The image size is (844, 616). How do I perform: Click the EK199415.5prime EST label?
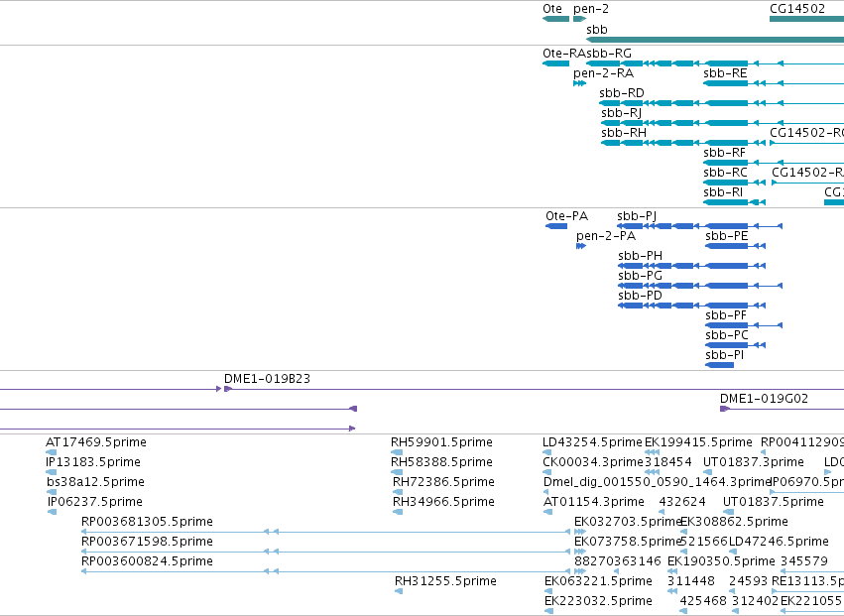pos(698,442)
